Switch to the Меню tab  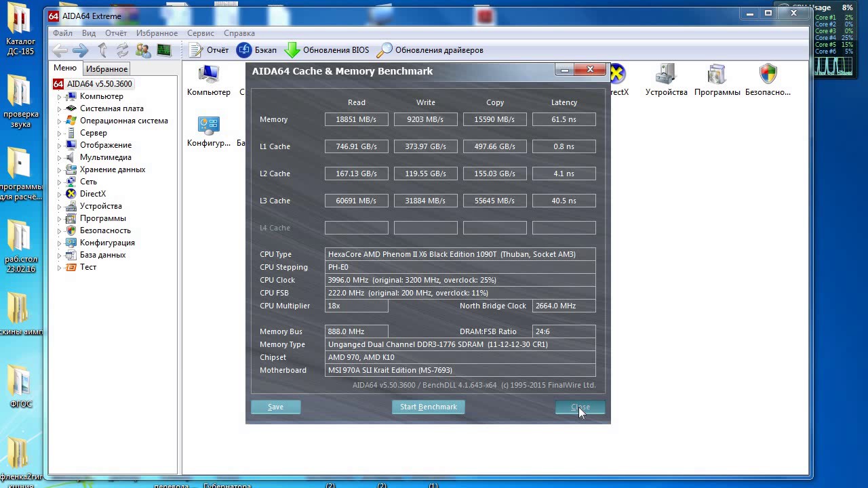pyautogui.click(x=65, y=68)
